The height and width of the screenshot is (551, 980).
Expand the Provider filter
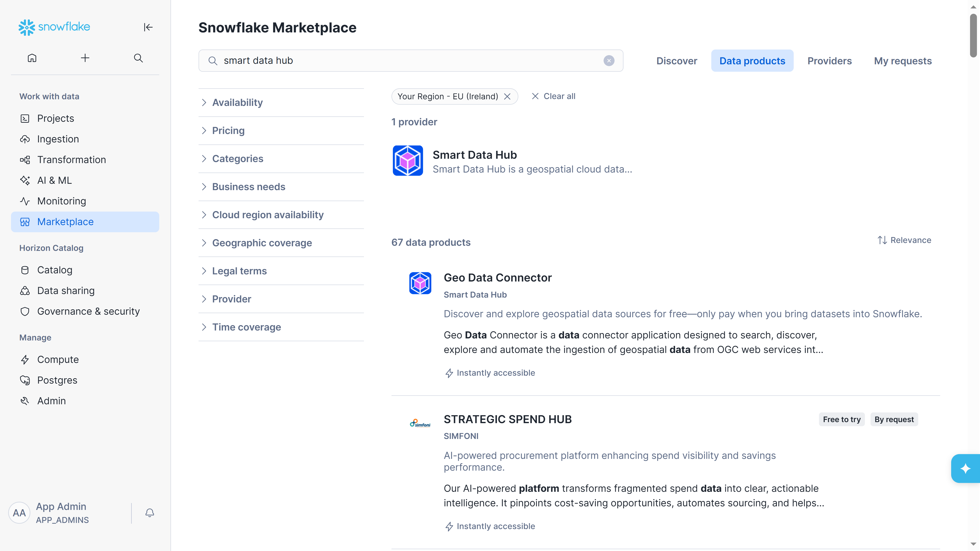pos(281,299)
